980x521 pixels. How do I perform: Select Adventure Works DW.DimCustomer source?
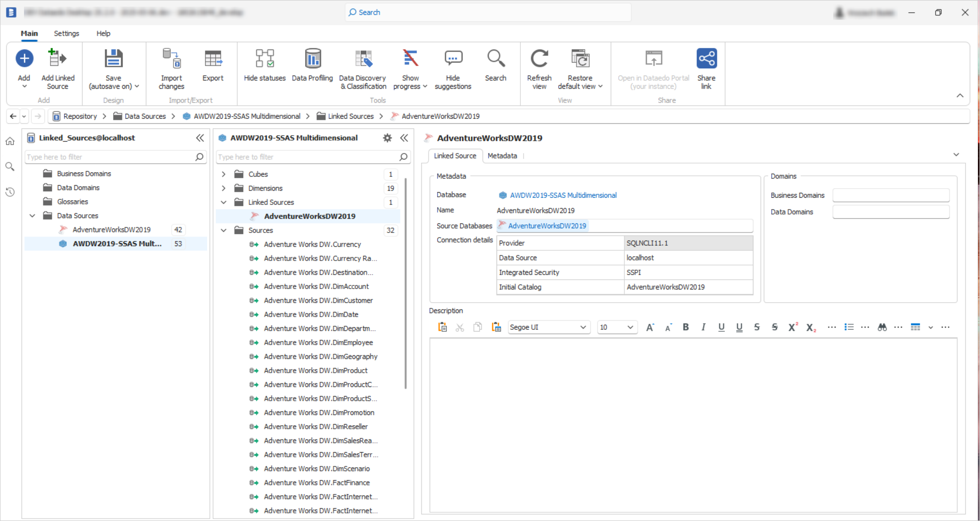click(x=318, y=300)
